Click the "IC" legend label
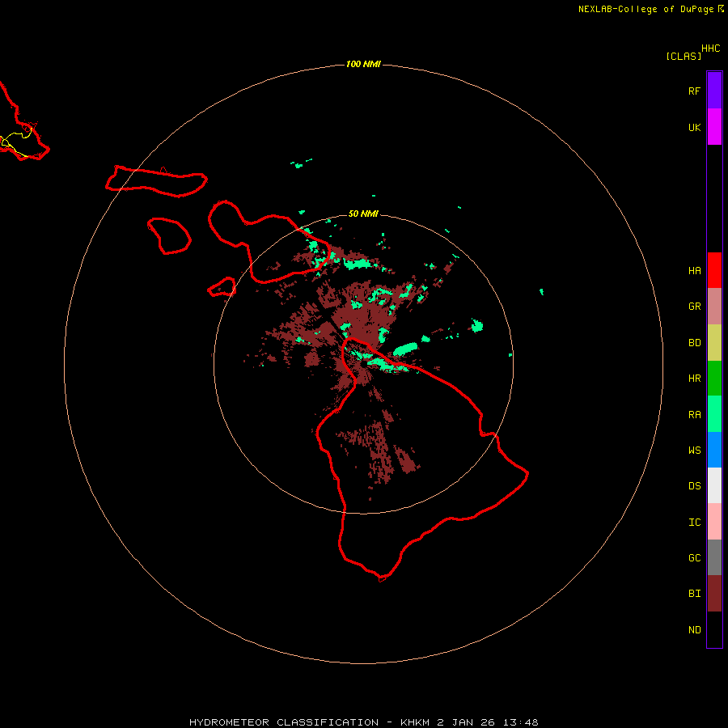The image size is (728, 728). (x=694, y=523)
